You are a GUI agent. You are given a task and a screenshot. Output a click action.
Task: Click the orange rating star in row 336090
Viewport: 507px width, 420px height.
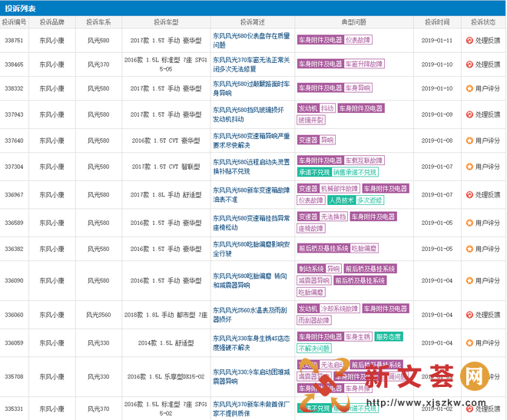tap(469, 280)
